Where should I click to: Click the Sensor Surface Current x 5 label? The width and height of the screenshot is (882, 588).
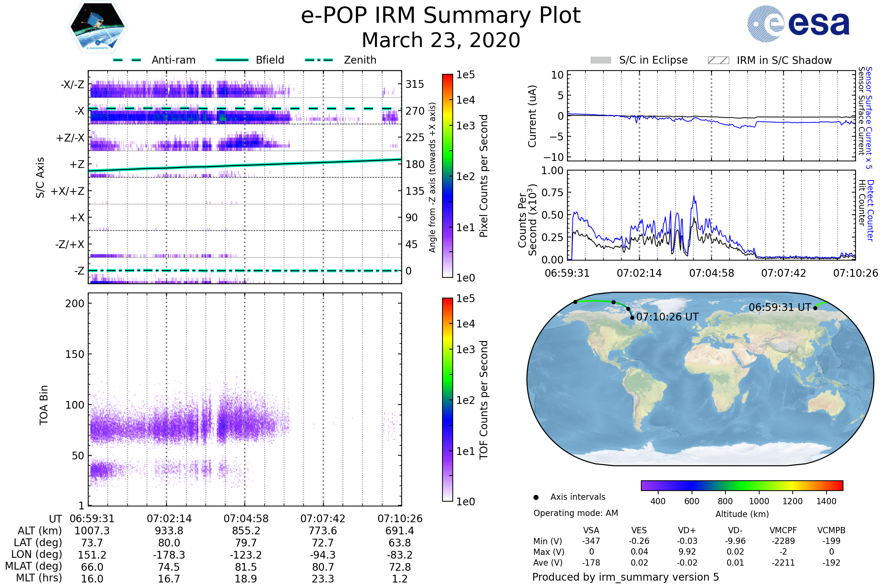[x=869, y=118]
